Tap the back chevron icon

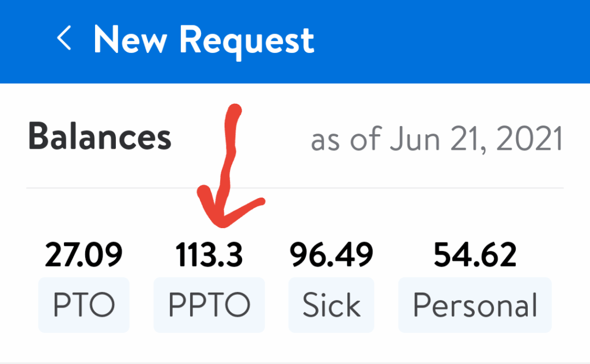(x=64, y=39)
